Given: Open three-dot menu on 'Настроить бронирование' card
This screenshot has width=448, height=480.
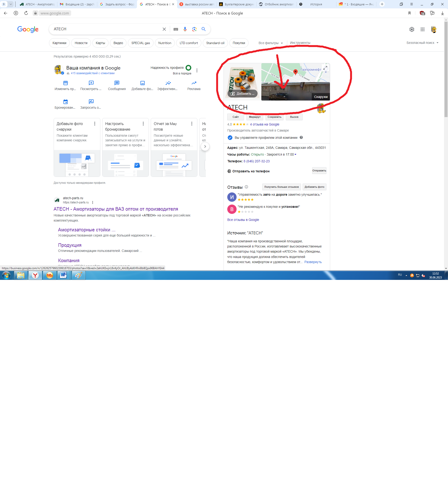Looking at the screenshot, I should tap(143, 124).
